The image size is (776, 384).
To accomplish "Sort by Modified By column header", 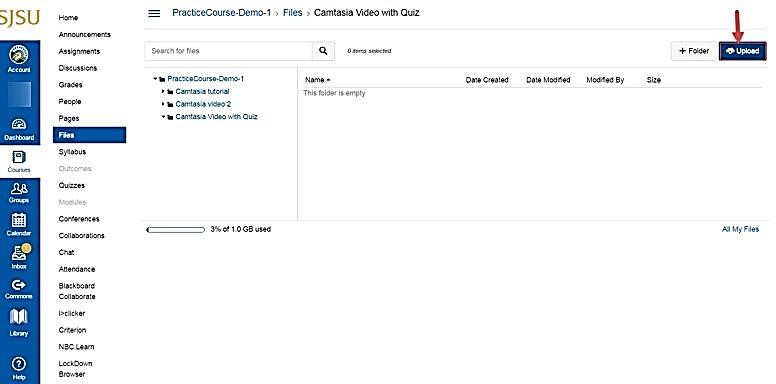I will 605,80.
